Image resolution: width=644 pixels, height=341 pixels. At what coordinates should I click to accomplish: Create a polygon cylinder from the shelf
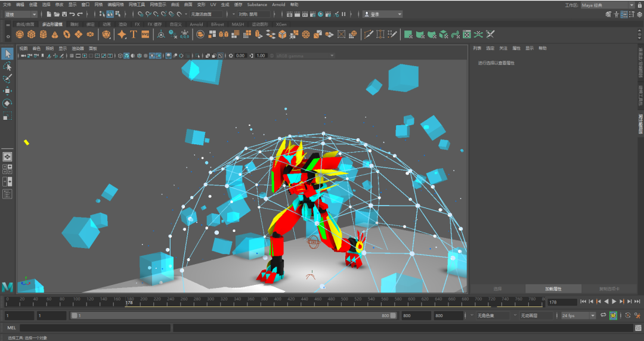[43, 35]
